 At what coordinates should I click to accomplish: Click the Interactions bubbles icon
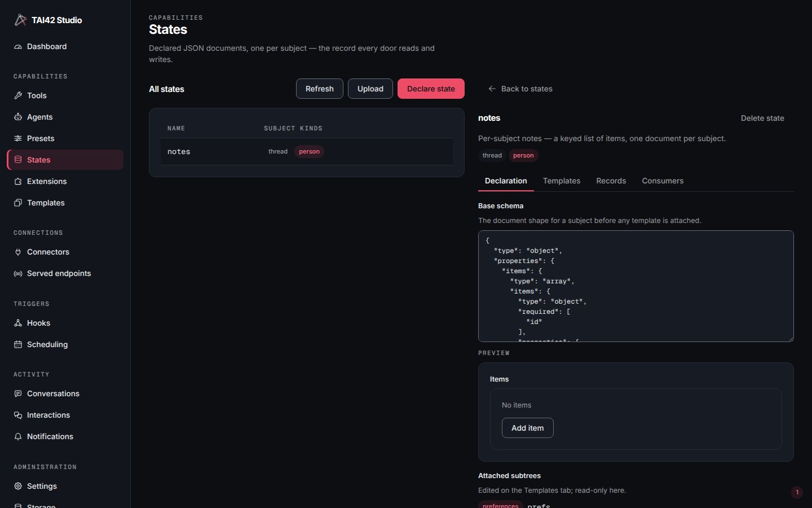click(18, 415)
